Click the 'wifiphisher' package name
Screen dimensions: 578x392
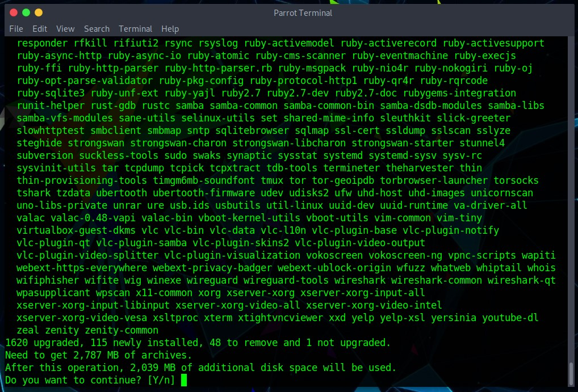coord(48,280)
